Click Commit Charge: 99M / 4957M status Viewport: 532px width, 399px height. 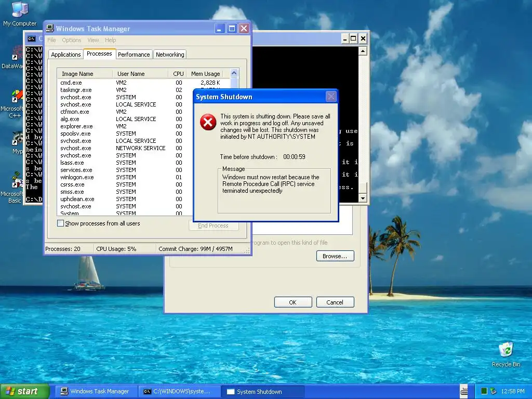(195, 249)
